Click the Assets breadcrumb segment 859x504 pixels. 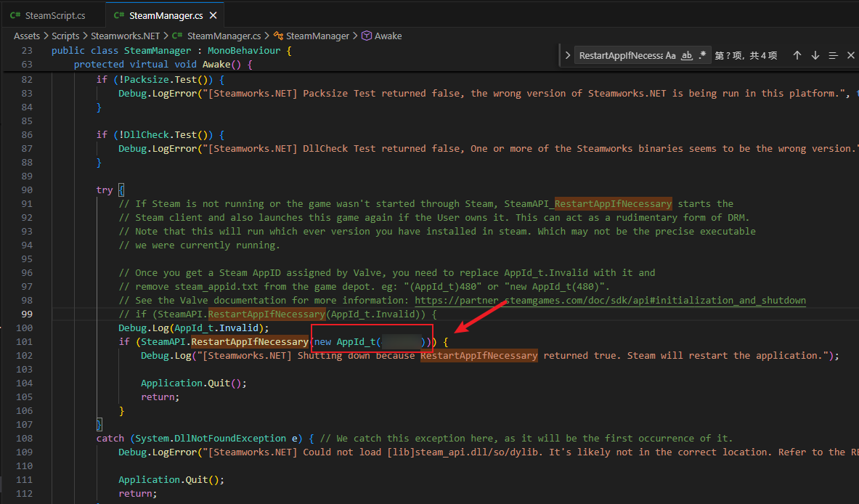(x=27, y=36)
